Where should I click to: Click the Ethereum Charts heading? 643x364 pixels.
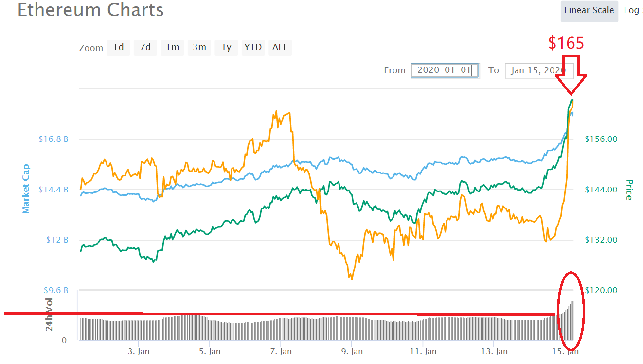click(90, 10)
